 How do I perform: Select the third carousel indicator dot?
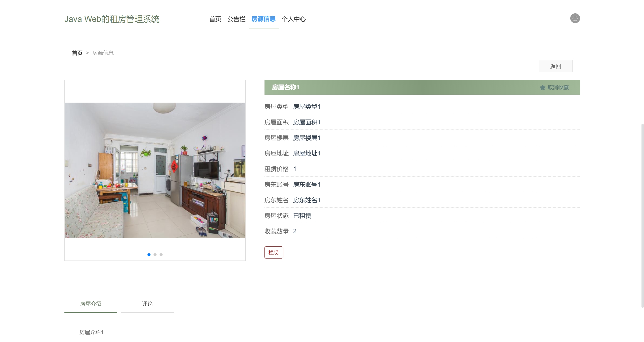click(161, 255)
